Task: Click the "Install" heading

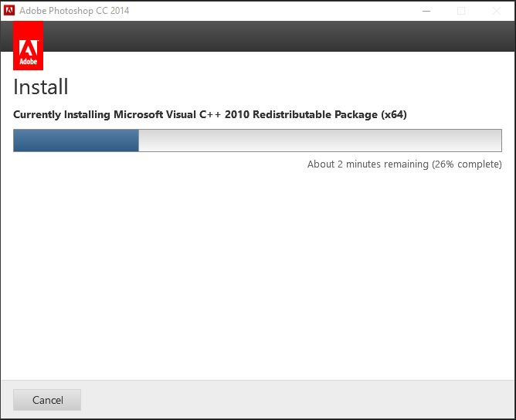Action: [x=41, y=86]
